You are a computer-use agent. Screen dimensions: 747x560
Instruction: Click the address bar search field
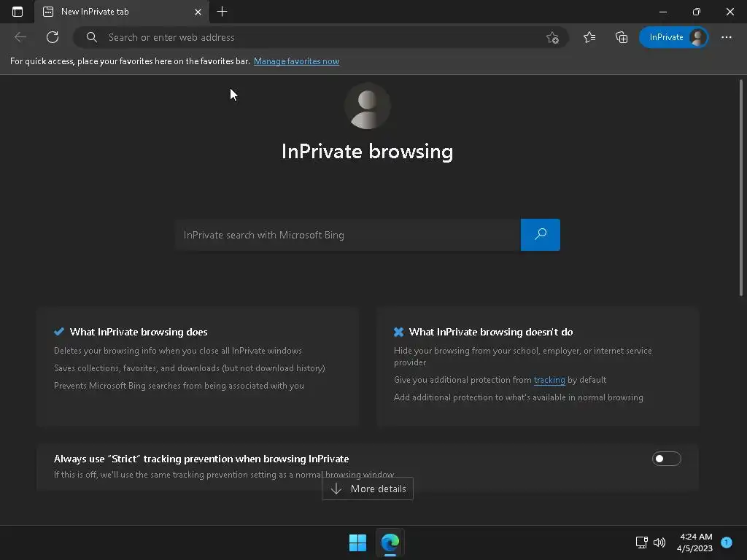320,37
